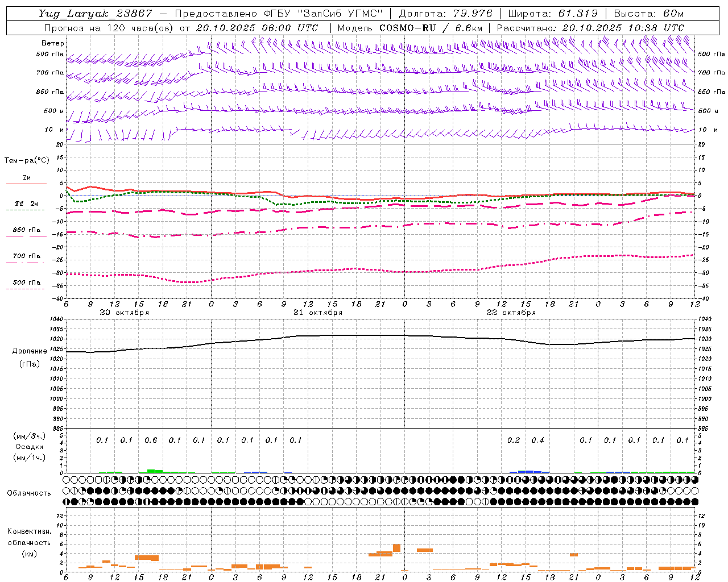Click the date label 22 октября
728x582 pixels.
pos(511,313)
